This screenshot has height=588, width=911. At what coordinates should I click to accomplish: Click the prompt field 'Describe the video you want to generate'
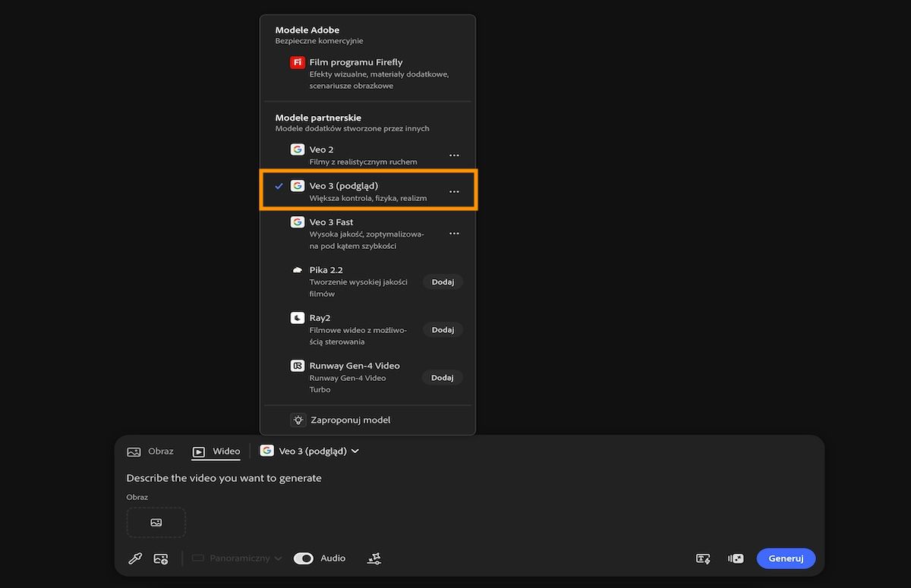(x=224, y=478)
